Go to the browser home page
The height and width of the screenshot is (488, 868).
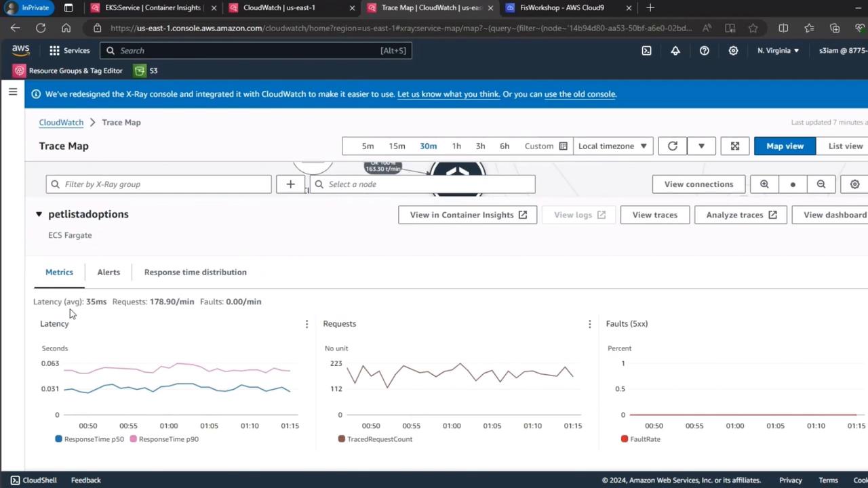point(66,28)
